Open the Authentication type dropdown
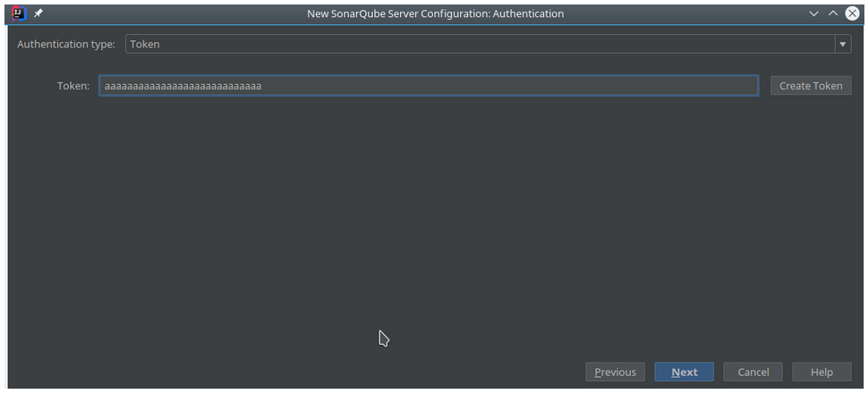Viewport: 868px width, 394px height. click(489, 44)
